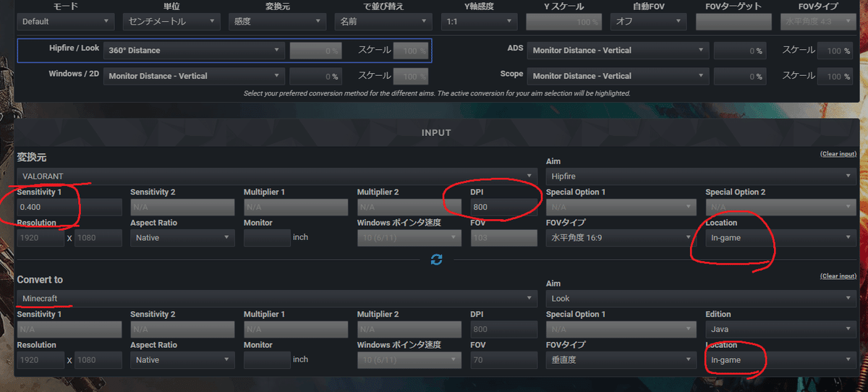Click the VALORANT Multiplier 2 N/A field
The width and height of the screenshot is (868, 392).
[x=409, y=207]
